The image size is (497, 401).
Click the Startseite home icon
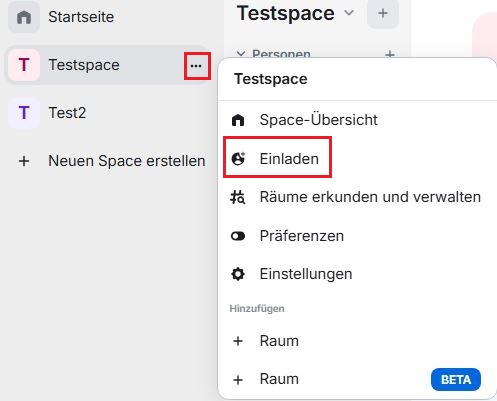(x=24, y=17)
